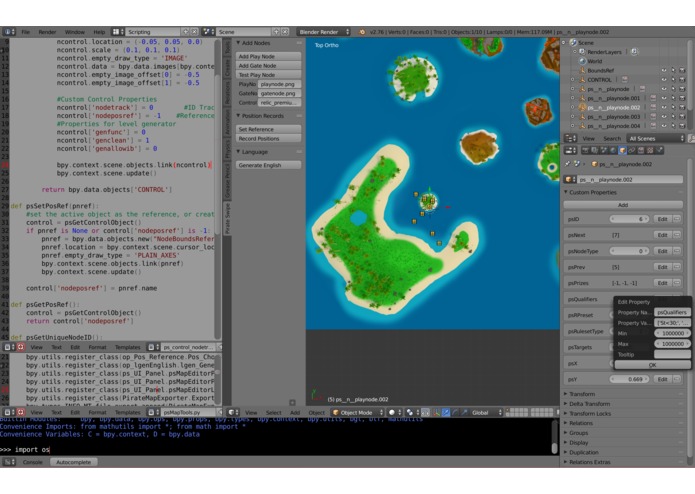Click Run Script icon in psMapTools.py header
This screenshot has height=494, width=695.
[20, 412]
